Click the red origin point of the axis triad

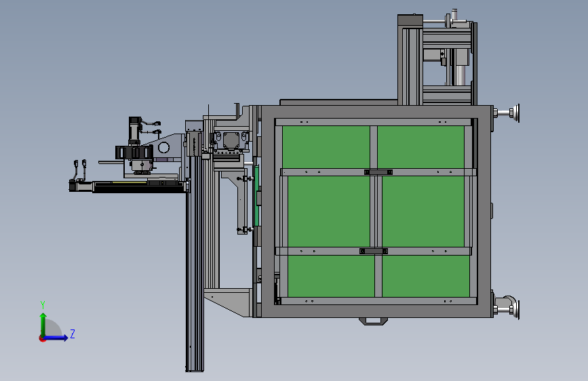[x=42, y=338]
